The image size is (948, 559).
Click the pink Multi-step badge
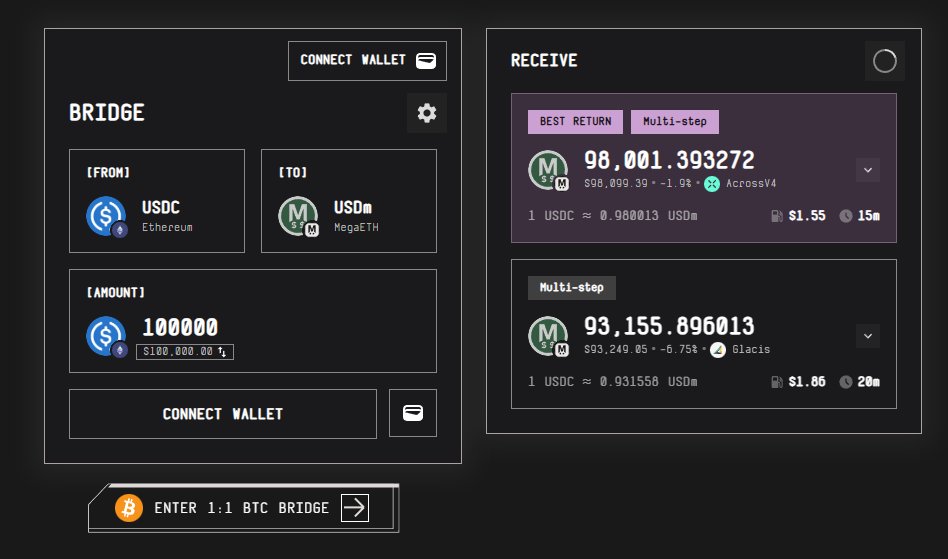pos(675,121)
